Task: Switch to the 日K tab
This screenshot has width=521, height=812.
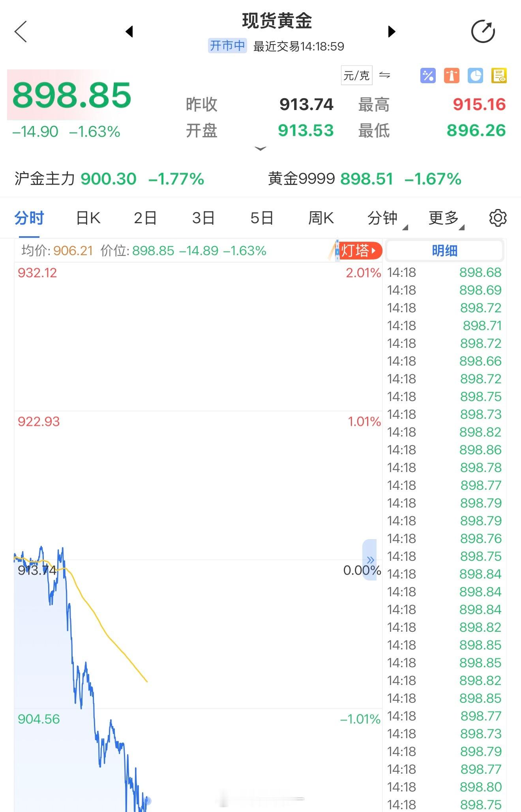Action: 88,218
